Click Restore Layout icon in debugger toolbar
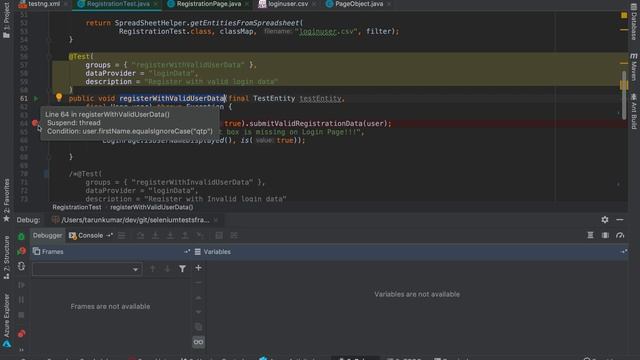 click(590, 235)
